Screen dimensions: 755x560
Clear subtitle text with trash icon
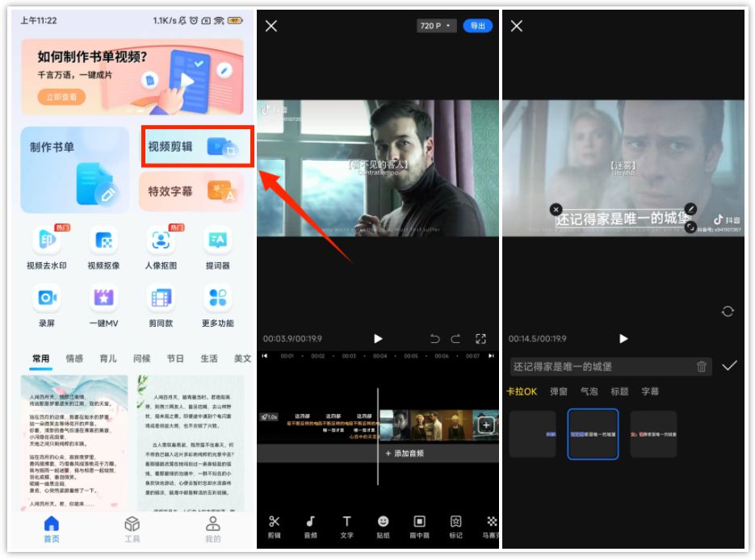tap(702, 366)
